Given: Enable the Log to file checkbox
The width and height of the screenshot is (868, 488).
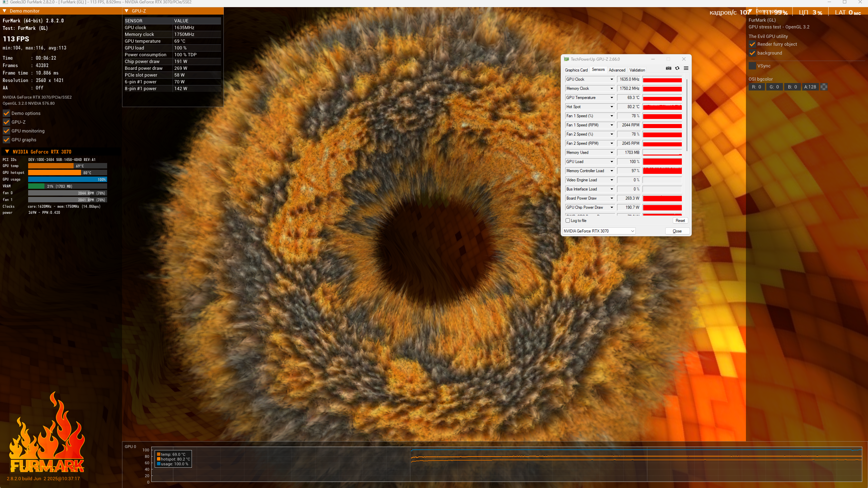Looking at the screenshot, I should point(568,221).
